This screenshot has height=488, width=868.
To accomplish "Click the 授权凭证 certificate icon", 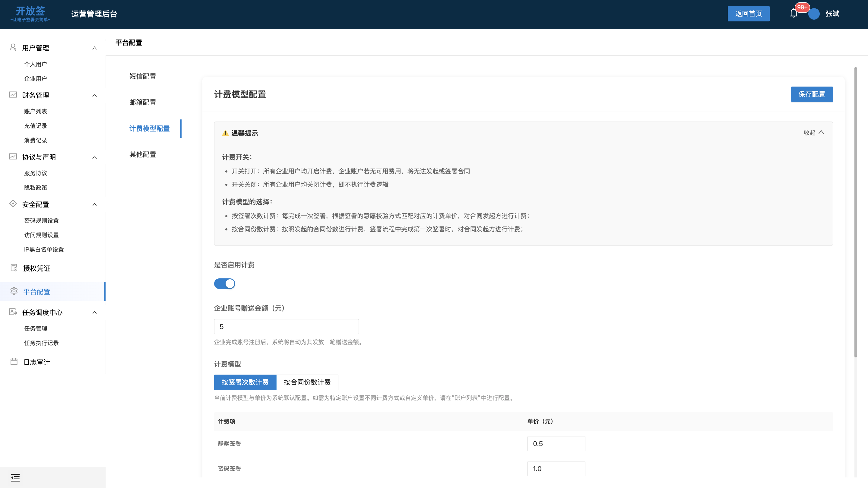I will [x=14, y=268].
